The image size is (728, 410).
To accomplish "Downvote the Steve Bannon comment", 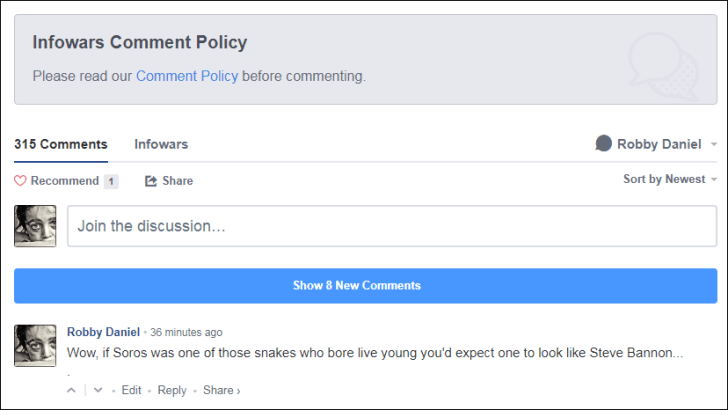I will pyautogui.click(x=98, y=390).
